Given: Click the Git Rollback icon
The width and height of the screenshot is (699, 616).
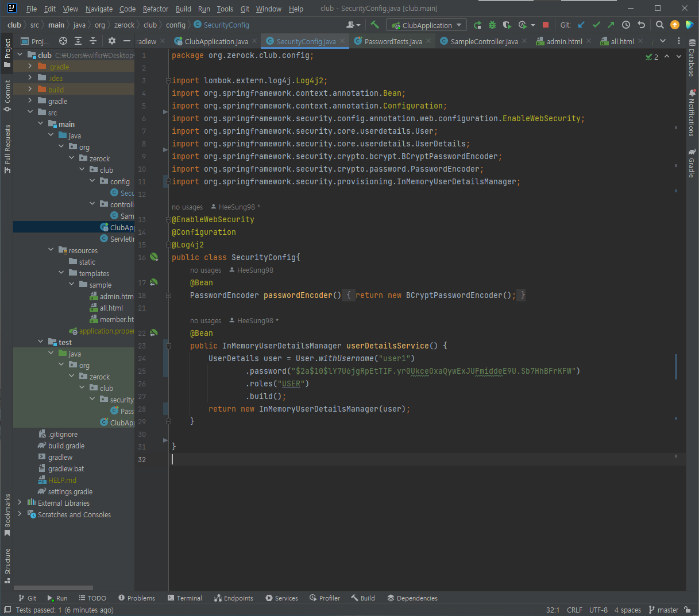Looking at the screenshot, I should coord(641,25).
